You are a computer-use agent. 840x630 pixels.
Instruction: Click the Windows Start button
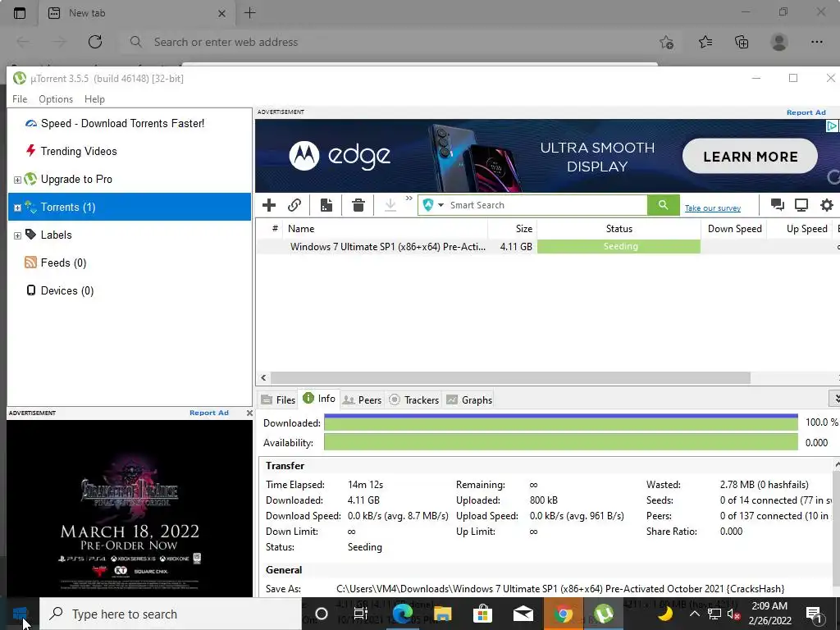point(20,614)
